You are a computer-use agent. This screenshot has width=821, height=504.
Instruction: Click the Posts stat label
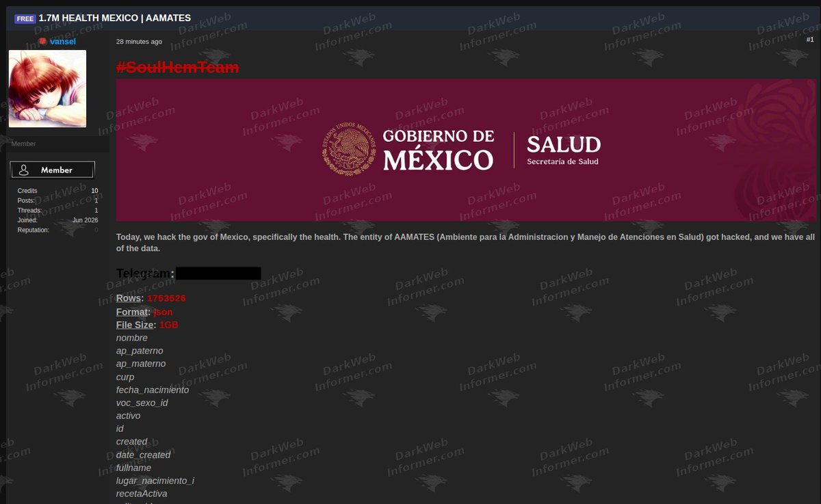tap(27, 200)
